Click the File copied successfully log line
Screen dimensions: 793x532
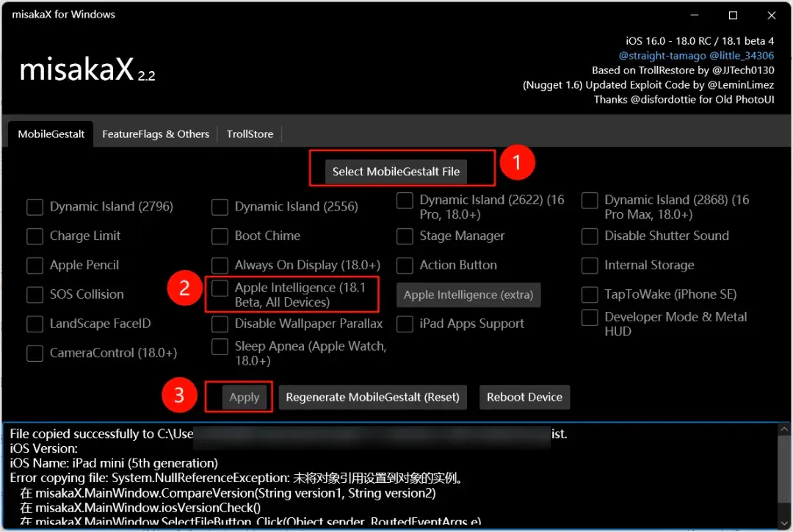click(289, 434)
